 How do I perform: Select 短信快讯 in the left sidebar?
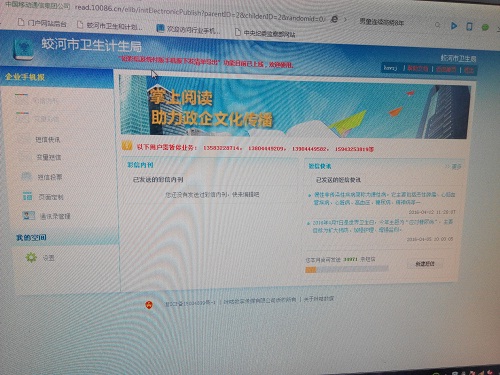coord(48,139)
